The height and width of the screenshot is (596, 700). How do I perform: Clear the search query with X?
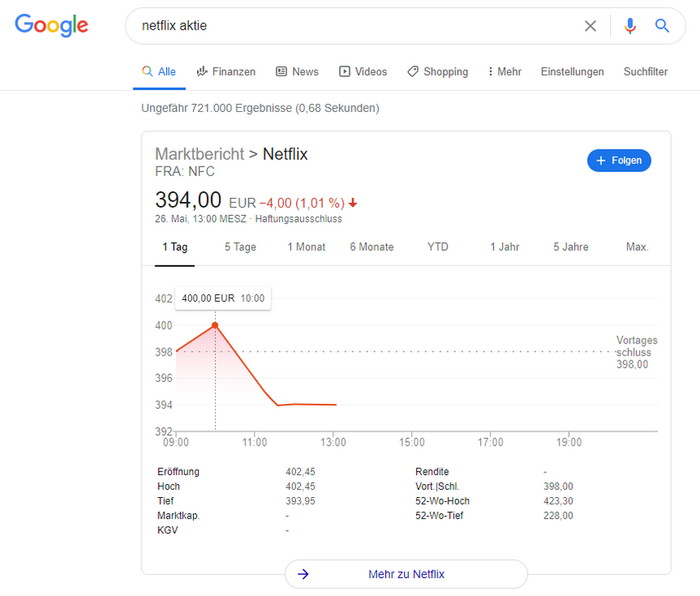click(590, 26)
